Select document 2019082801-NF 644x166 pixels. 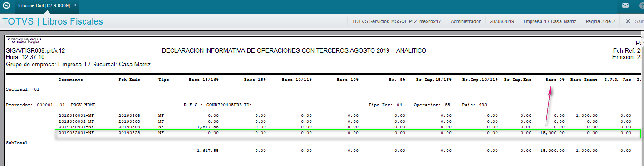[x=76, y=133]
